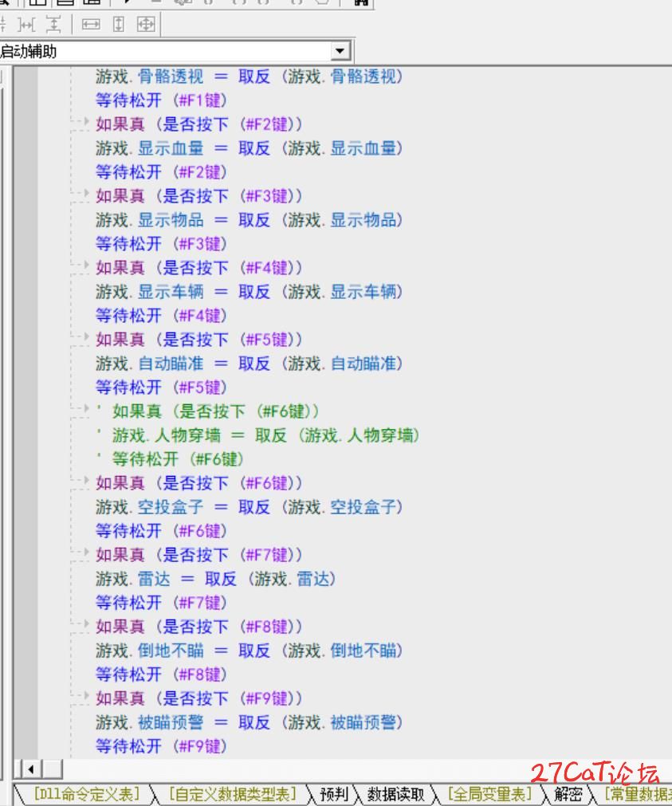This screenshot has height=806, width=672.
Task: Switch to the Dll命令定义表 tab
Action: click(x=86, y=794)
